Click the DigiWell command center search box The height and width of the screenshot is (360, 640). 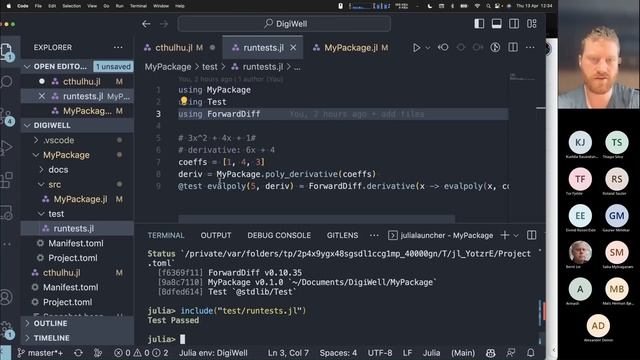click(284, 24)
